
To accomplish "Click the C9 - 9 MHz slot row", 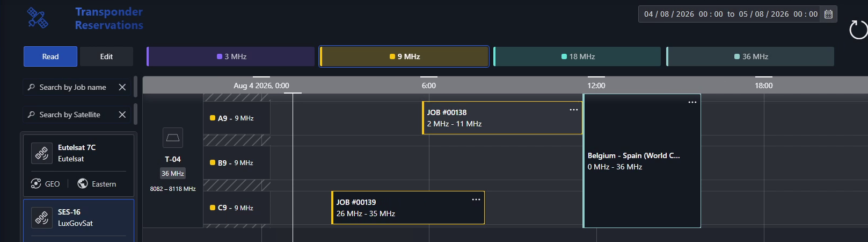I will pyautogui.click(x=237, y=208).
